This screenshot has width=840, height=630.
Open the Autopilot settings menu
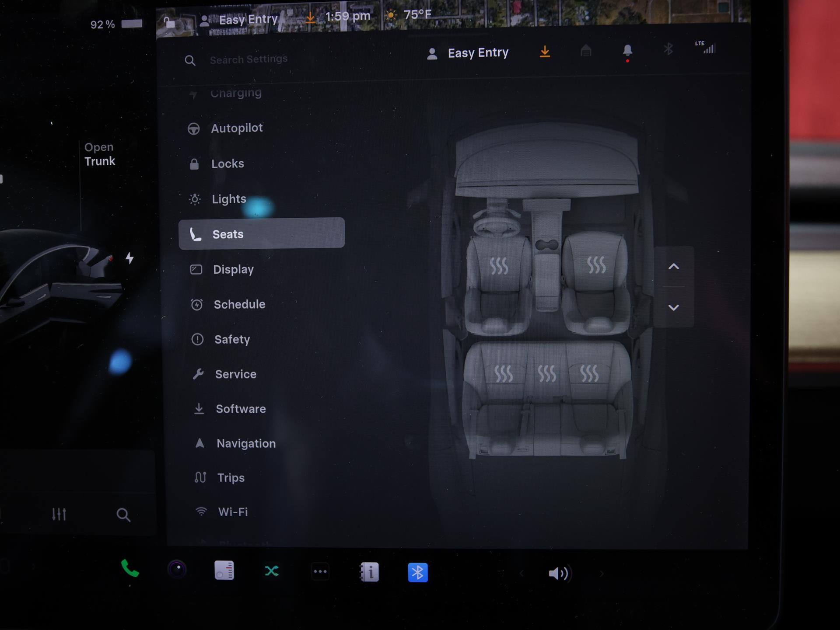pyautogui.click(x=236, y=129)
